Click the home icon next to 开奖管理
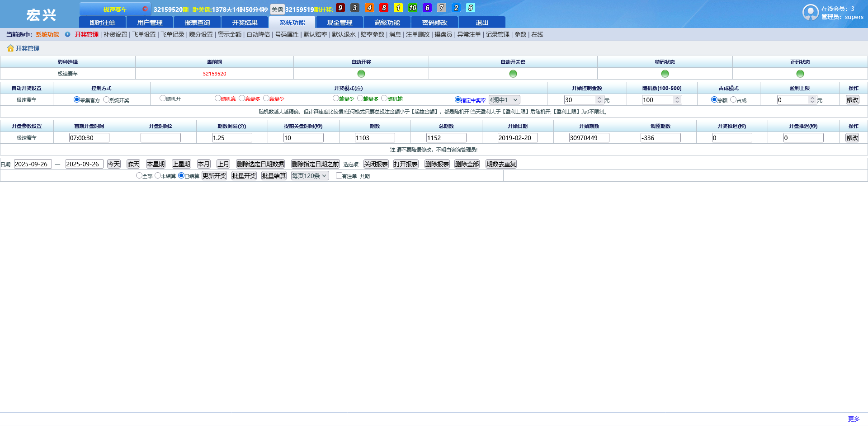868x428 pixels. coord(10,48)
